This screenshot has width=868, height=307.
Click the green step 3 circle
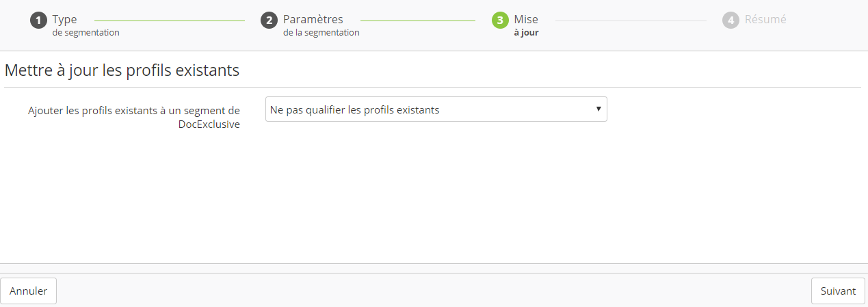pyautogui.click(x=500, y=21)
